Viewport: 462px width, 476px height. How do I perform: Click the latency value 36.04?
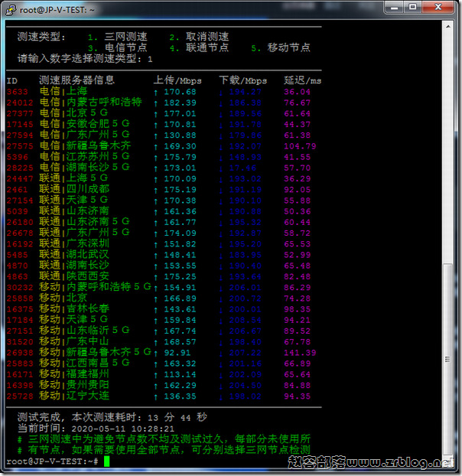[298, 92]
